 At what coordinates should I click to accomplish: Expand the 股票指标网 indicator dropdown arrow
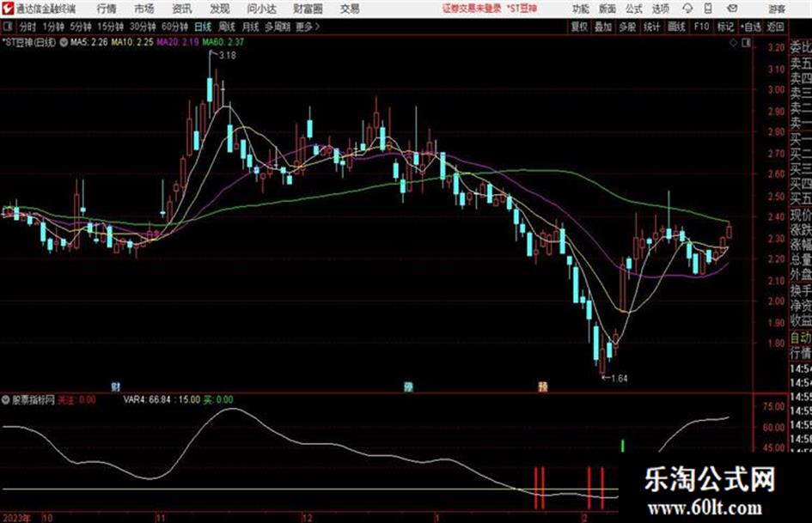click(x=6, y=399)
